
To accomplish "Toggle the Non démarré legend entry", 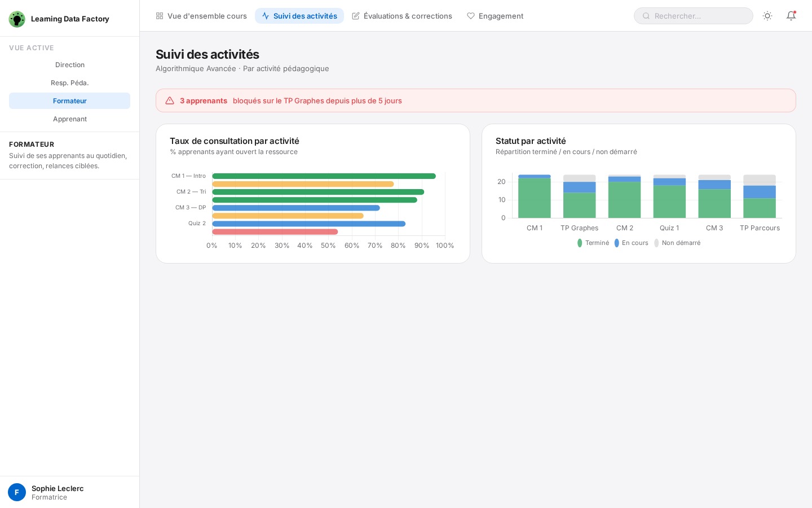I will coord(677,243).
